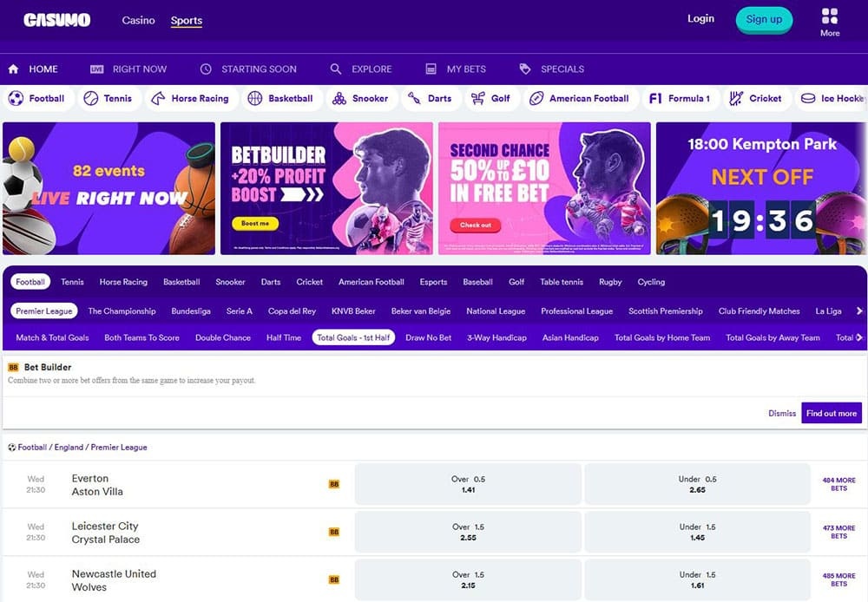Screen dimensions: 868x602
Task: Click the BB badge for Everton match
Action: point(334,484)
